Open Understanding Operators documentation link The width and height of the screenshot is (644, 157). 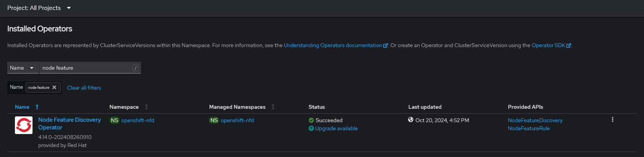(333, 45)
